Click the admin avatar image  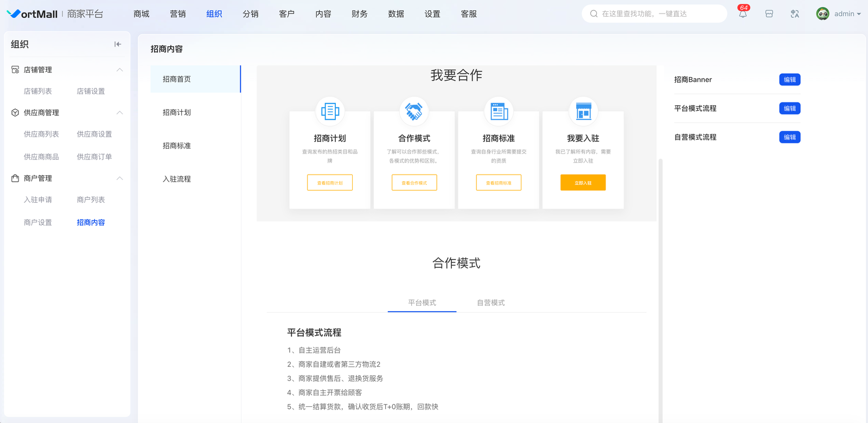point(822,14)
